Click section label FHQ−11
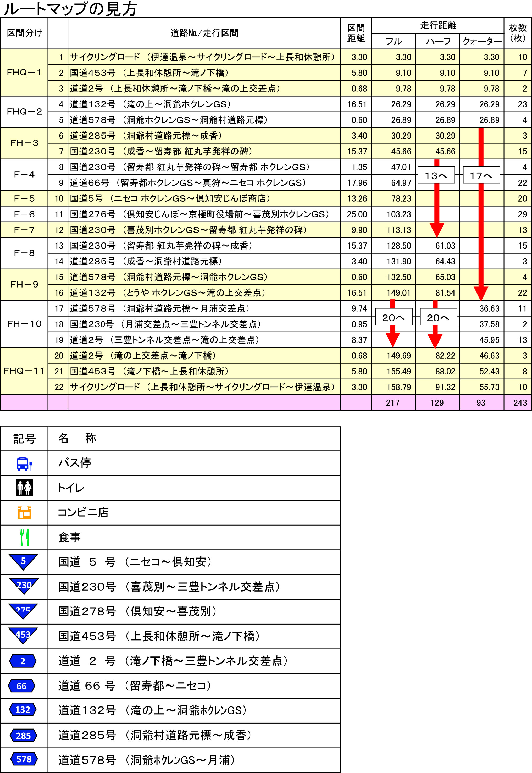532x773 pixels. point(24,371)
